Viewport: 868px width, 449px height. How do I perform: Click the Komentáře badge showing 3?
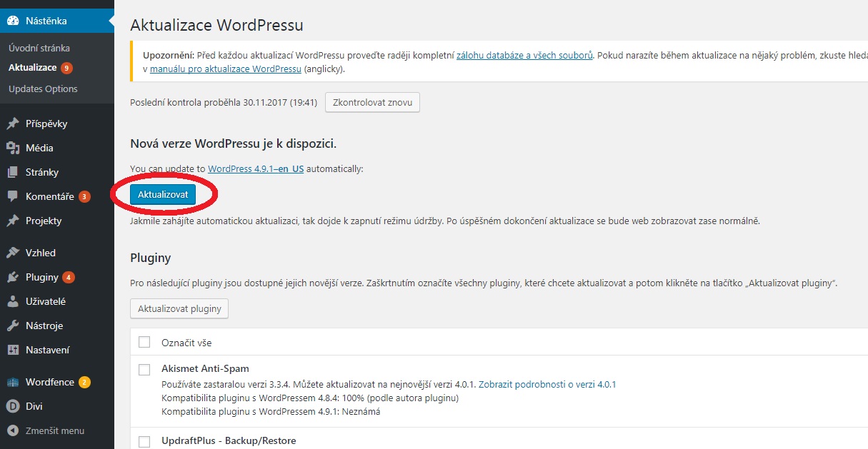click(84, 196)
